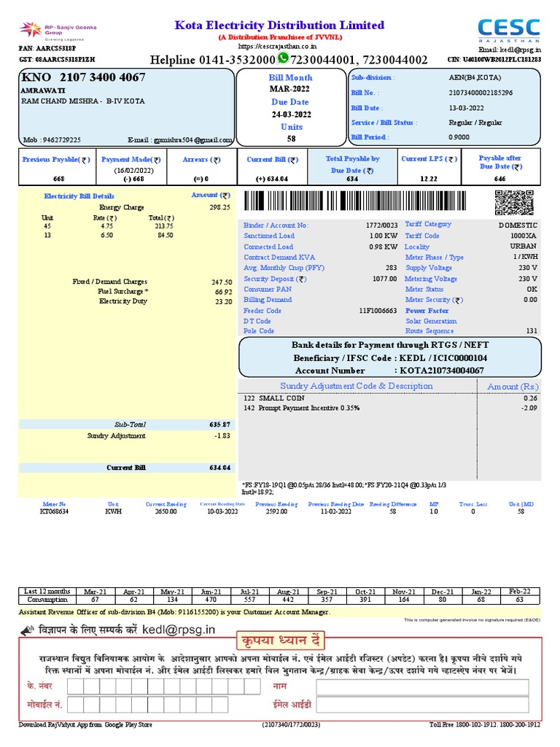Click Payable after Due Date 646
The width and height of the screenshot is (560, 747).
pos(500,179)
